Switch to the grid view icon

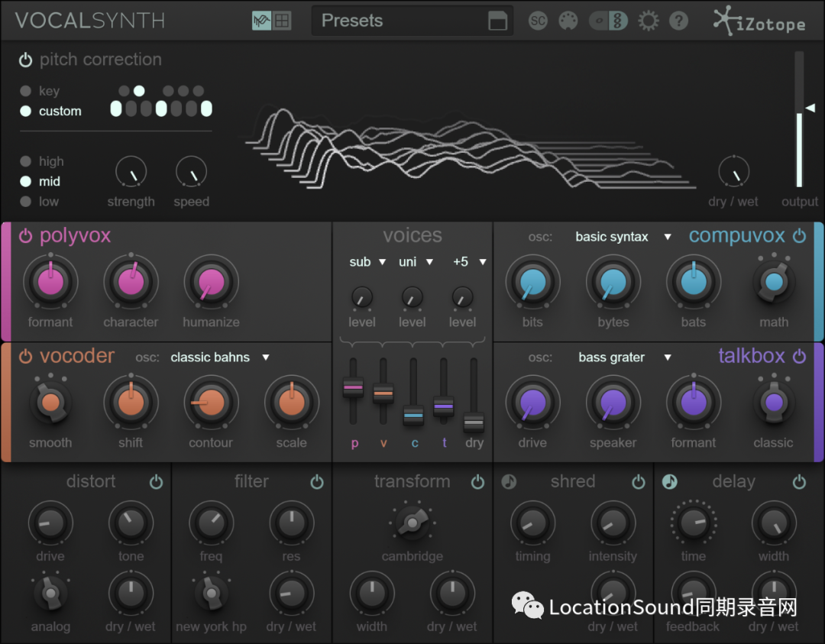pyautogui.click(x=283, y=21)
